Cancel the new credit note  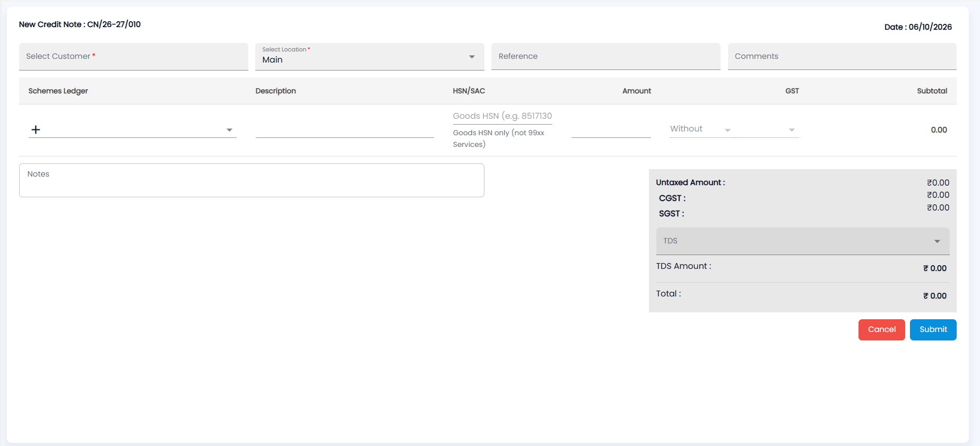882,330
